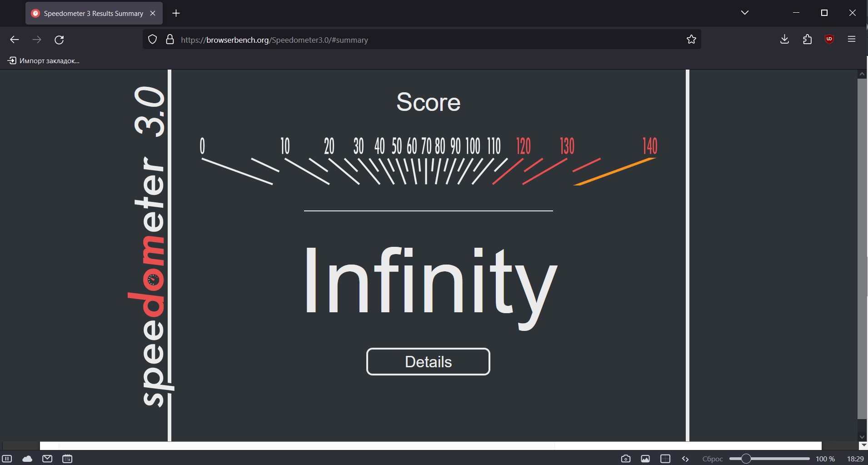Open the page tiling icon
Viewport: 868px width, 465px height.
[665, 459]
